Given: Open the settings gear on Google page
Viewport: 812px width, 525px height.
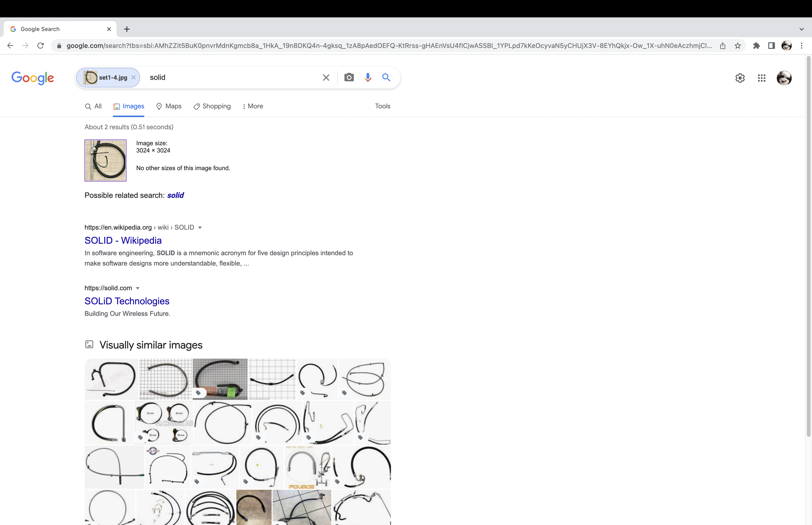Looking at the screenshot, I should click(x=740, y=78).
